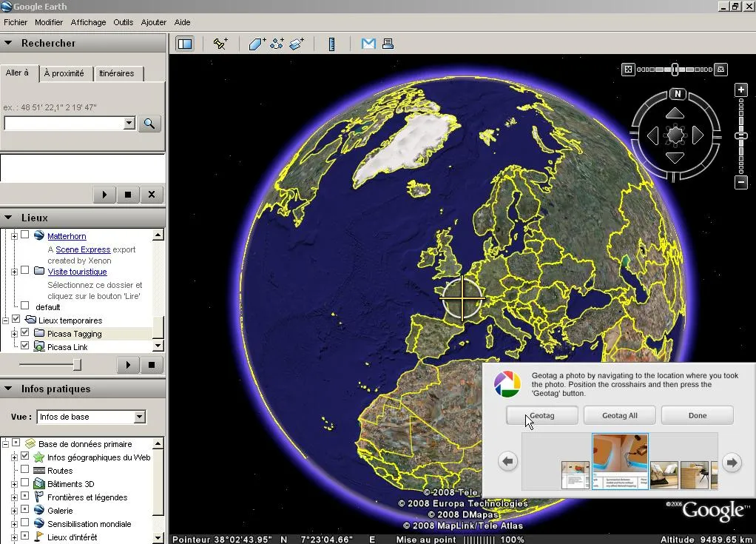The height and width of the screenshot is (544, 756).
Task: Click the horizontal tilt slider handle
Action: tap(675, 70)
